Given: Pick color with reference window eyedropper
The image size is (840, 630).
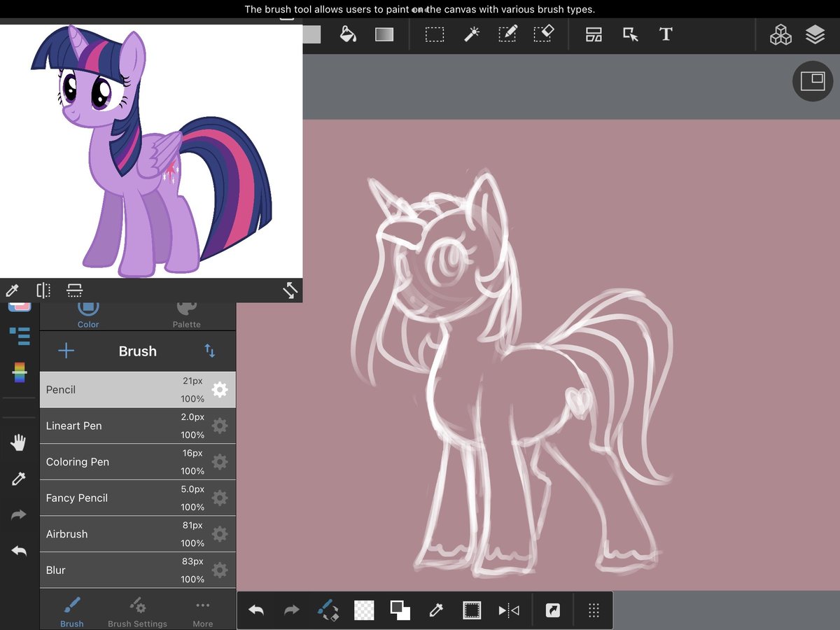Looking at the screenshot, I should click(x=12, y=290).
